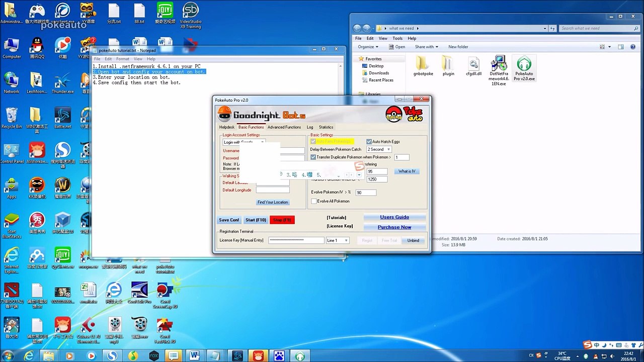Click the Save Conf button
Viewport: 644px width, 362px height.
(229, 220)
